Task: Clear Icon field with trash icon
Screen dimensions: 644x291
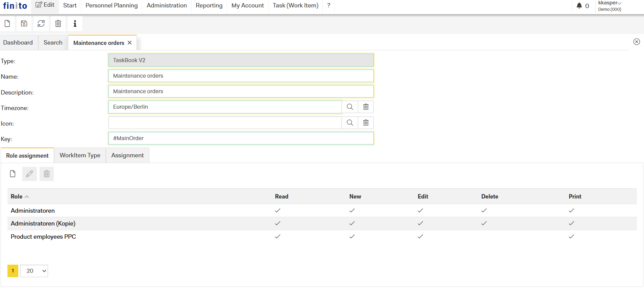Action: pyautogui.click(x=366, y=123)
